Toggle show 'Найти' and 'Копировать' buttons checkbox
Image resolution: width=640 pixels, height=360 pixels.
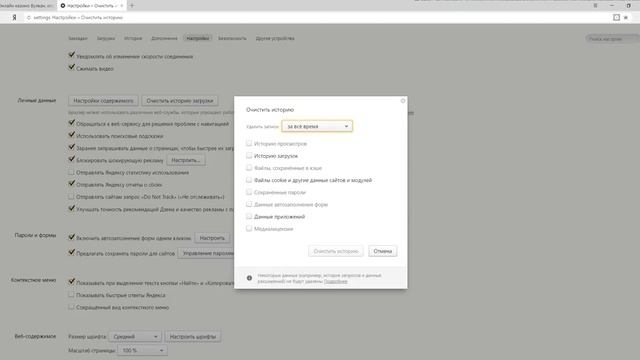click(x=71, y=282)
